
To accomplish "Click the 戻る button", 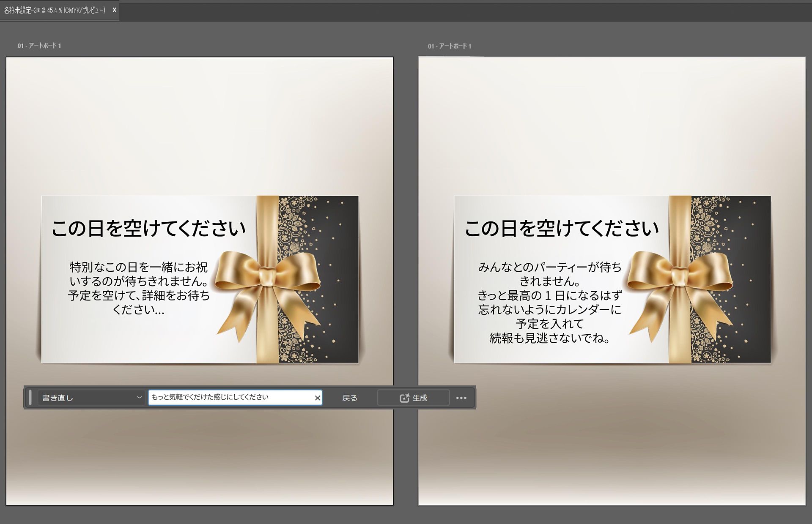I will 350,398.
